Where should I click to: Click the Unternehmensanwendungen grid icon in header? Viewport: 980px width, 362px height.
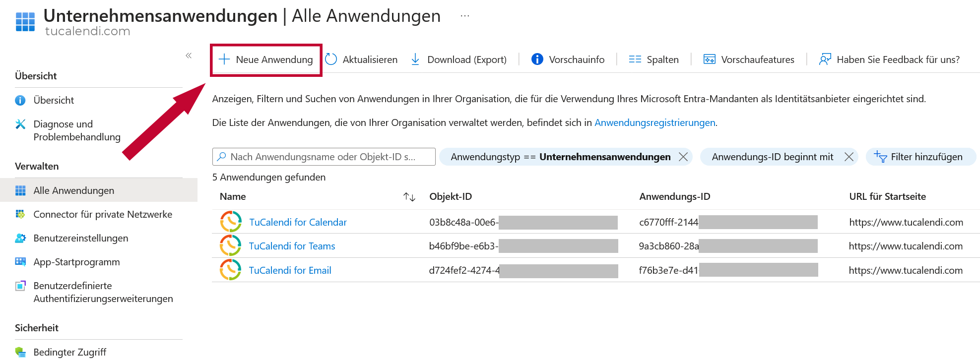click(x=25, y=22)
